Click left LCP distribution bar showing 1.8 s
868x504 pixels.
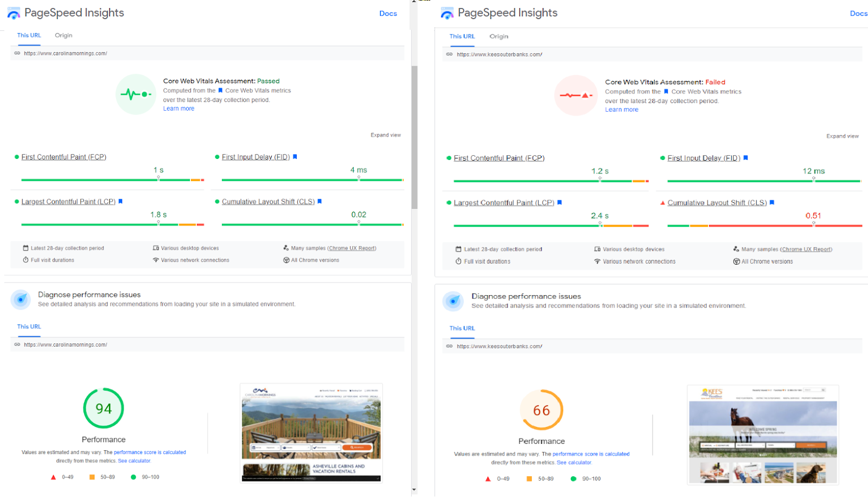tap(113, 224)
